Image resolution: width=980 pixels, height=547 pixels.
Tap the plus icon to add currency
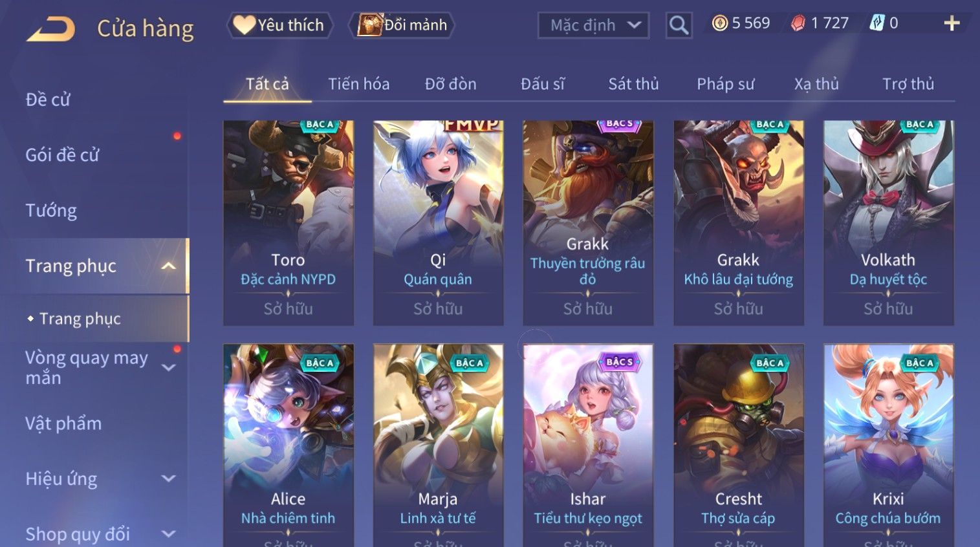pos(952,24)
